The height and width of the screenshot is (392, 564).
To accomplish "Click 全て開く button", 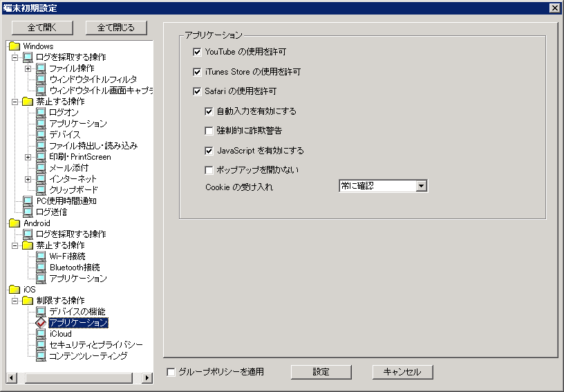I will tap(42, 28).
